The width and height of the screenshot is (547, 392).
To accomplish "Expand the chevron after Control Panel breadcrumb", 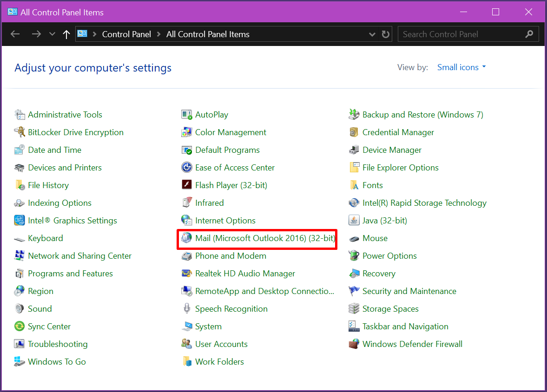I will [158, 34].
